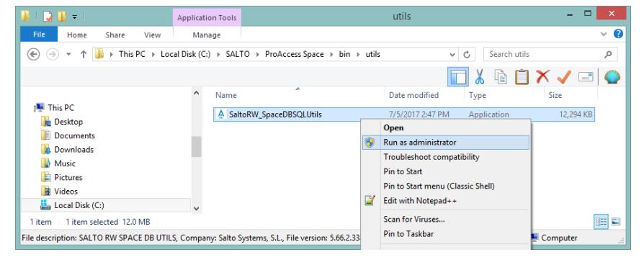Switch to Large icons view icon
This screenshot has width=644, height=265.
pos(615,222)
